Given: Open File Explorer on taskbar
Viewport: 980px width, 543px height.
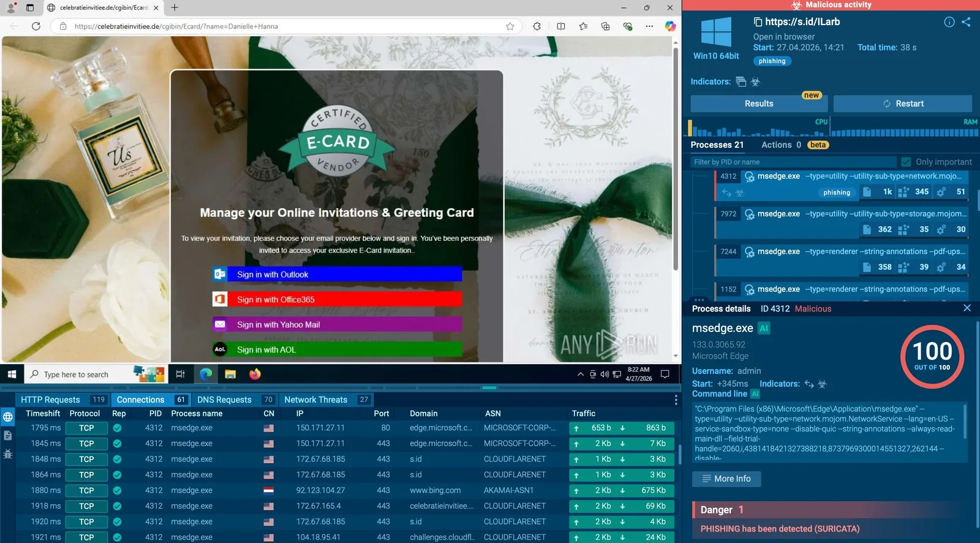Looking at the screenshot, I should pyautogui.click(x=230, y=374).
